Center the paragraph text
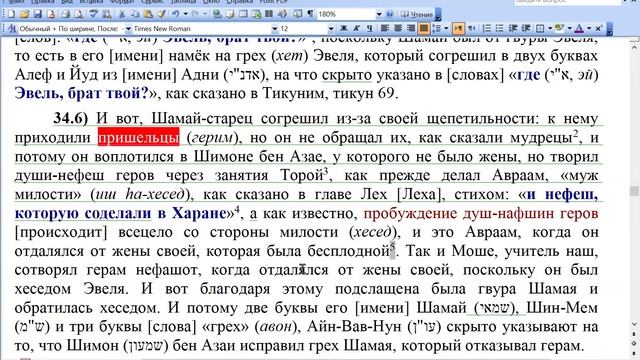Image resolution: width=640 pixels, height=360 pixels. pyautogui.click(x=398, y=28)
